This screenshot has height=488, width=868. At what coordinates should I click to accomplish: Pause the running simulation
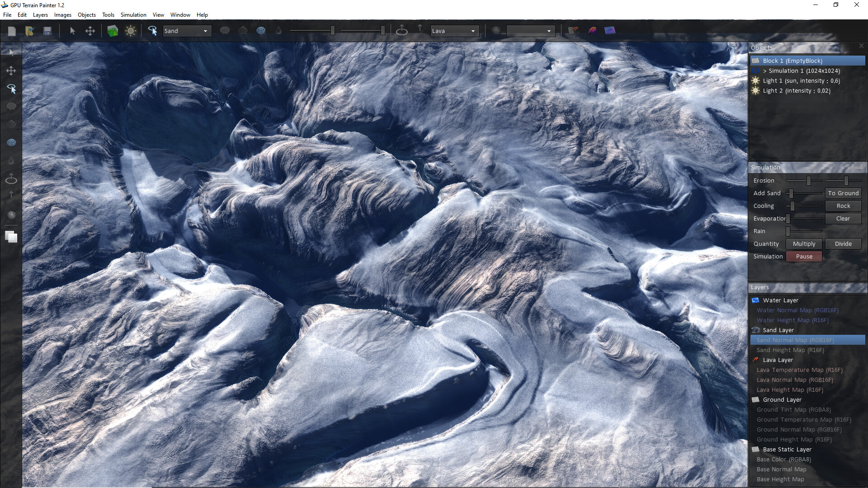click(803, 256)
